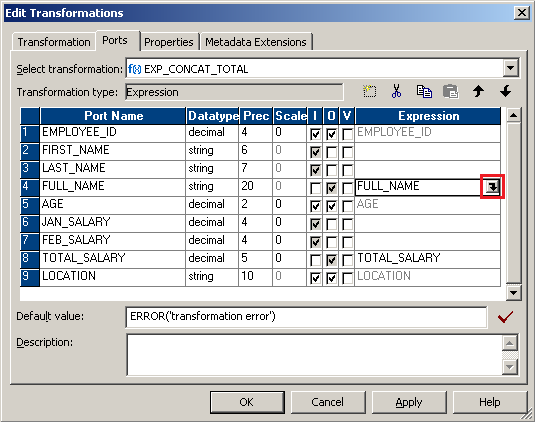Click the add new port icon
The height and width of the screenshot is (422, 535).
click(x=370, y=91)
